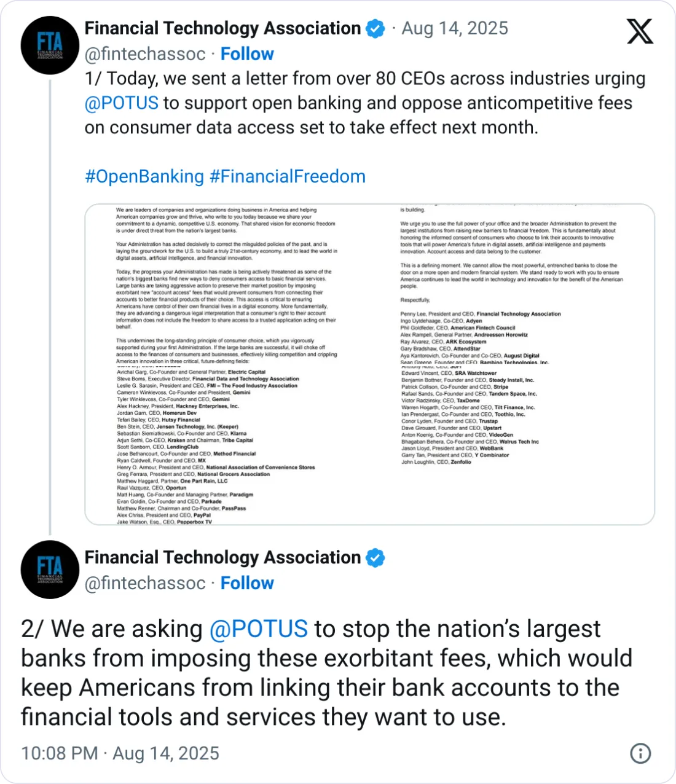The image size is (676, 784).
Task: Enlarge the attached CEO letter image
Action: [369, 364]
